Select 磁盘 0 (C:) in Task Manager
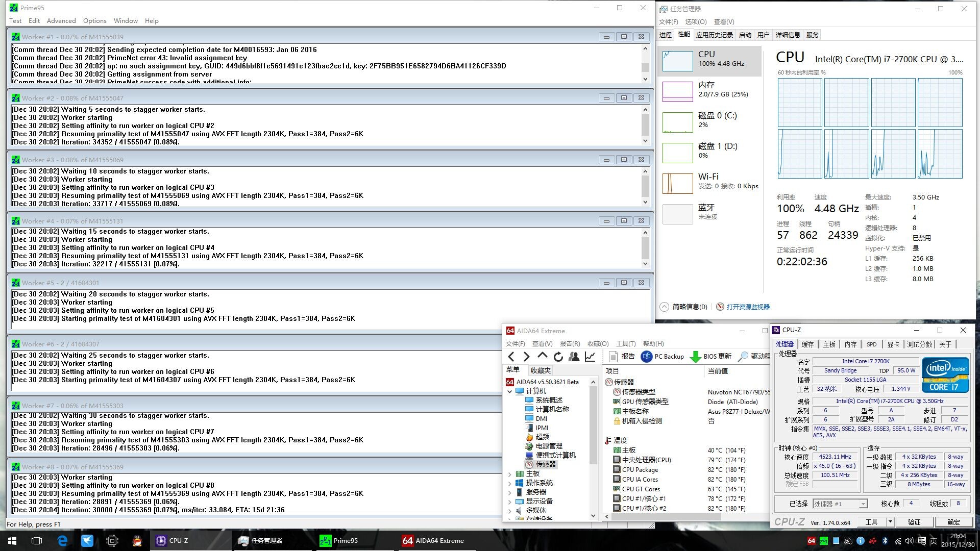Screen dimensions: 980x551 (x=709, y=122)
